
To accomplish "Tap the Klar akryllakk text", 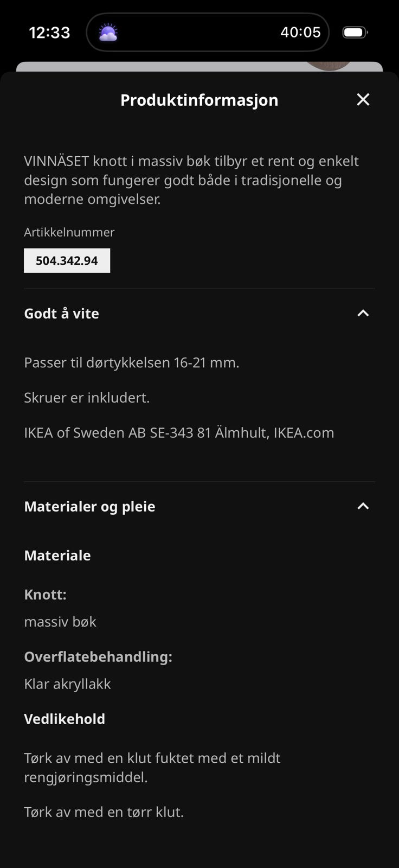I will pos(67,684).
